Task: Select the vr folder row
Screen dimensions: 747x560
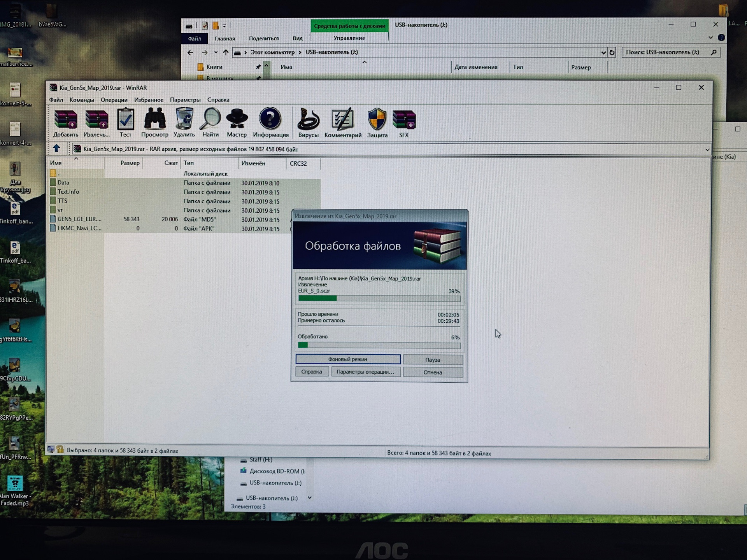Action: (185, 210)
